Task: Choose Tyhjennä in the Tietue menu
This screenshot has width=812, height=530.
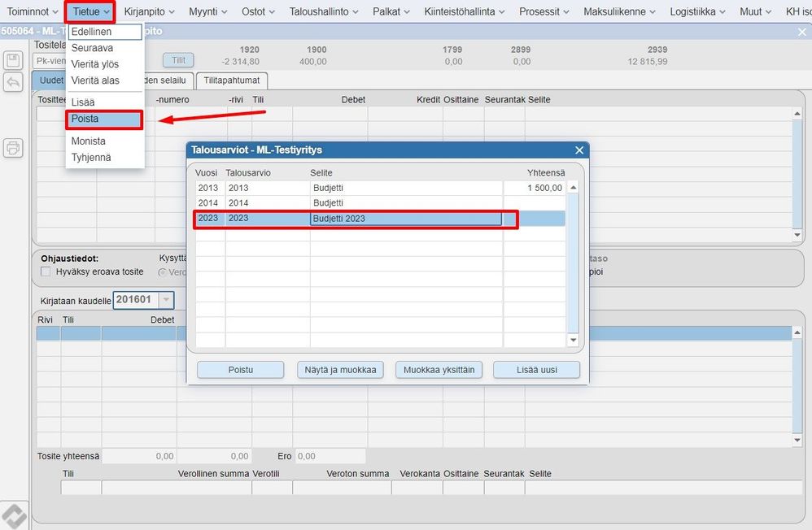Action: tap(105, 158)
